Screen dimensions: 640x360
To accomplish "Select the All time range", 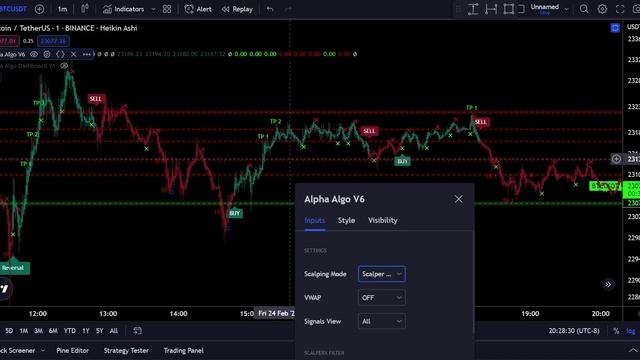I will tap(114, 331).
